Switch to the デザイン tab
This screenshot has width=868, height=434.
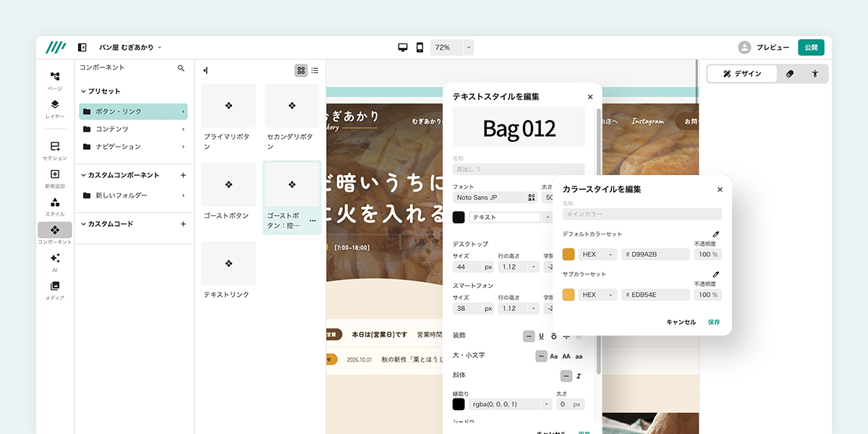(742, 74)
